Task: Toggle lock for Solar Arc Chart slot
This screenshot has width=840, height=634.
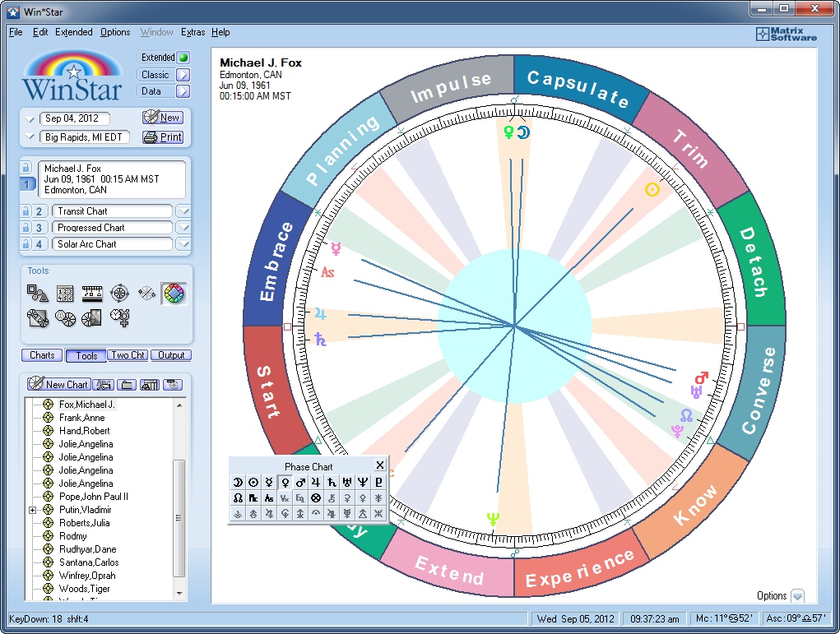Action: tap(26, 244)
